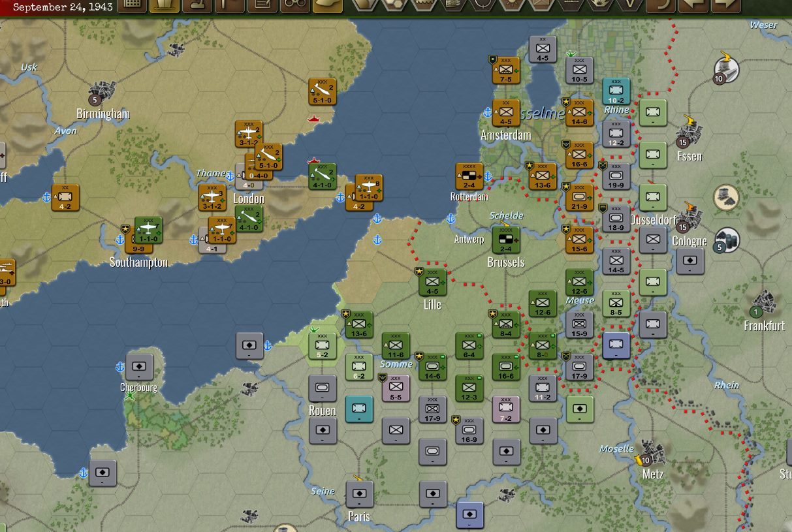Select the green 8-5 airborne unit

pyautogui.click(x=616, y=304)
